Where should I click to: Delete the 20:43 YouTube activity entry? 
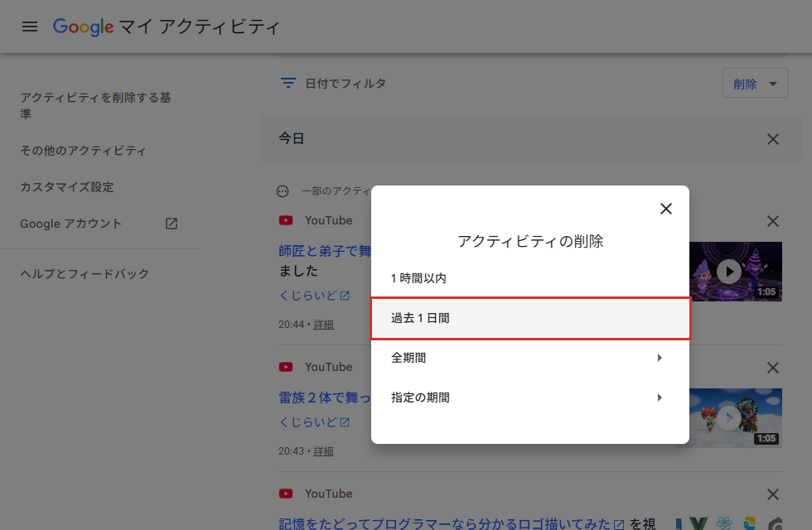pos(772,368)
